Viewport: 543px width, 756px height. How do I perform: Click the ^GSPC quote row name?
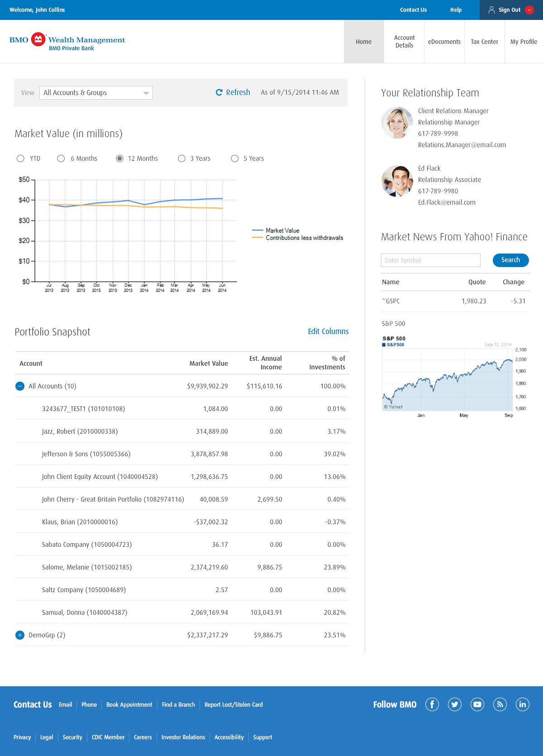[391, 301]
